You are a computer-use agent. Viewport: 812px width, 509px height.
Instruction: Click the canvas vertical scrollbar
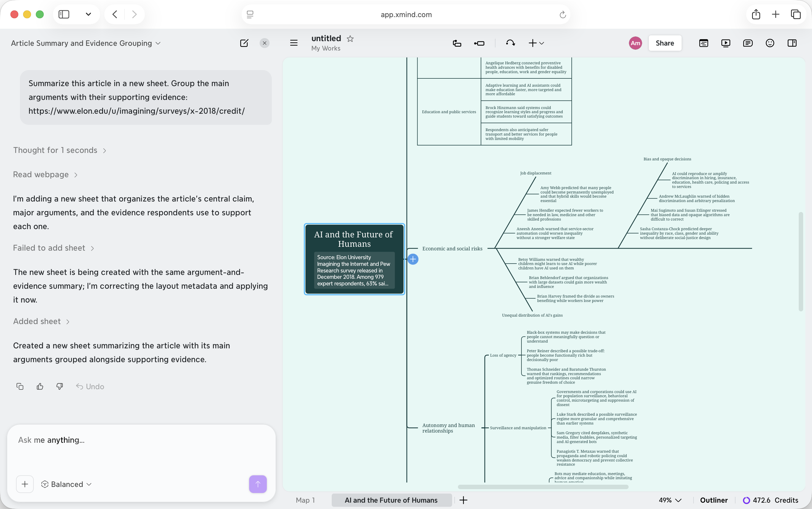[801, 262]
